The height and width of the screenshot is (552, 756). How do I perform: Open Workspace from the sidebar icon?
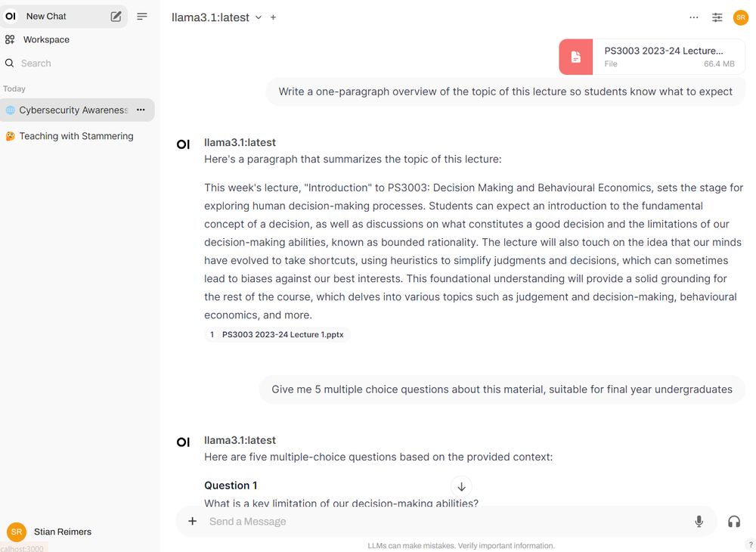(x=11, y=39)
